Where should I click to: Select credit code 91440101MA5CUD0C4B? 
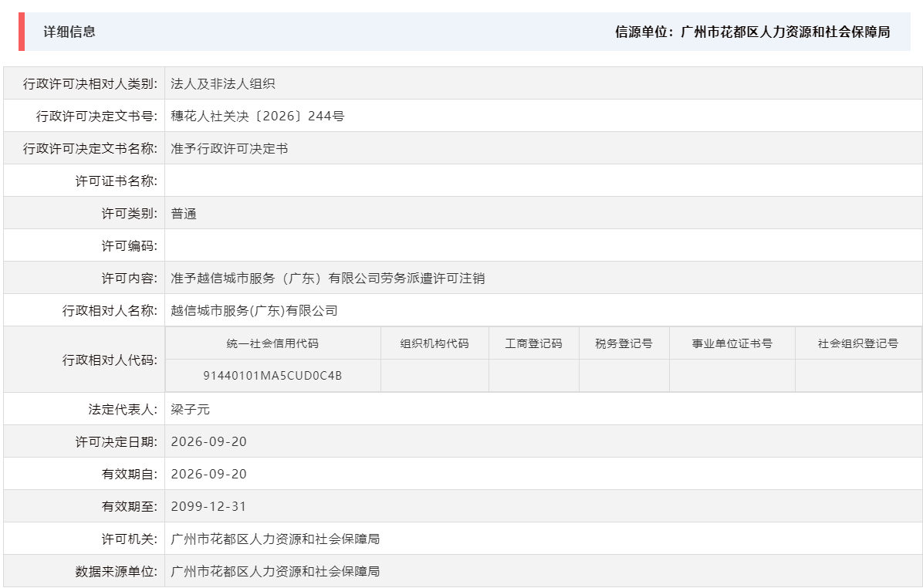[x=272, y=376]
